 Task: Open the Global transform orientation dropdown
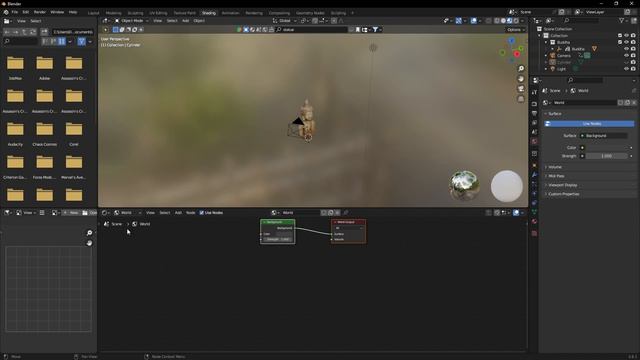point(284,21)
